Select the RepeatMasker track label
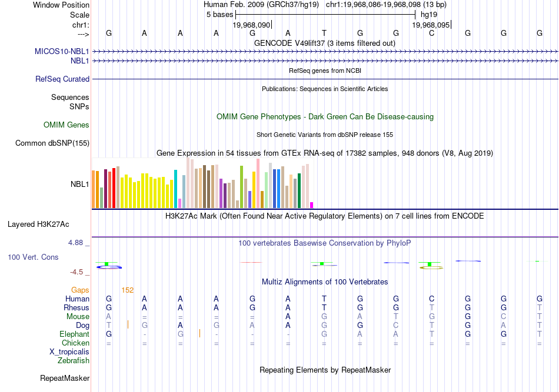559x392 pixels. pos(65,378)
